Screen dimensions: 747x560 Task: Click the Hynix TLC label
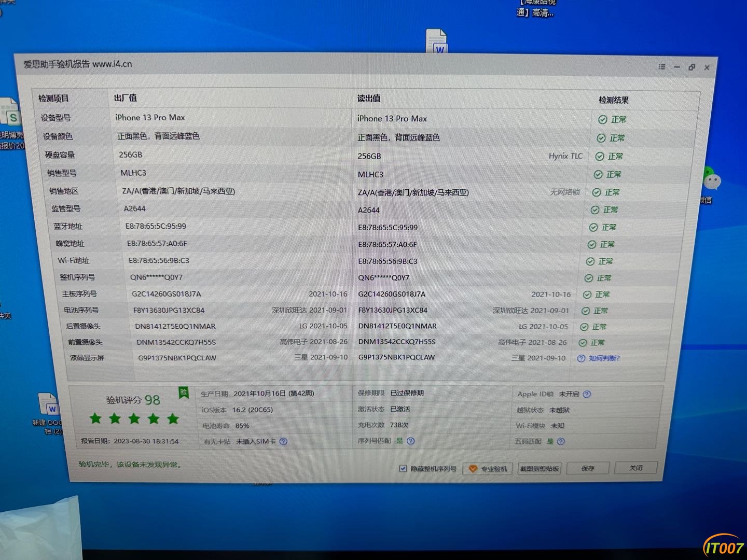click(x=565, y=156)
